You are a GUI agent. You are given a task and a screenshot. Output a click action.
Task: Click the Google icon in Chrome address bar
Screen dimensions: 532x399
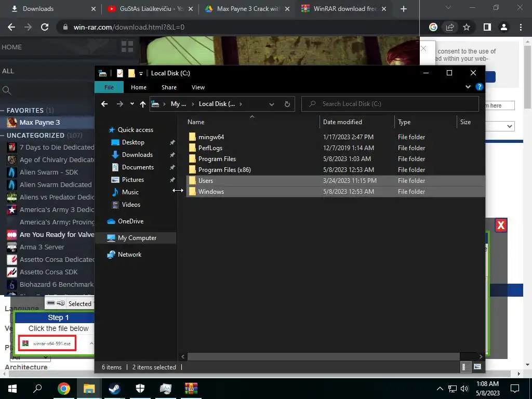433,27
